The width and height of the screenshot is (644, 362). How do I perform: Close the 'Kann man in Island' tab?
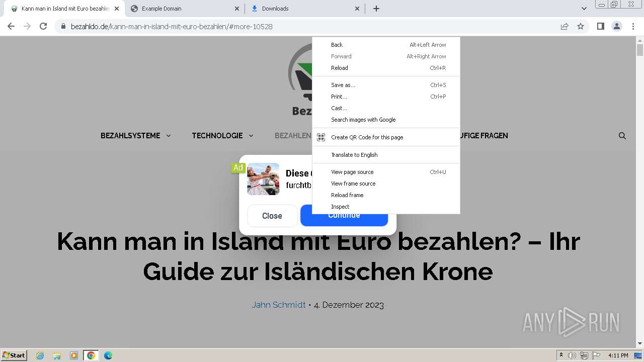pyautogui.click(x=117, y=9)
